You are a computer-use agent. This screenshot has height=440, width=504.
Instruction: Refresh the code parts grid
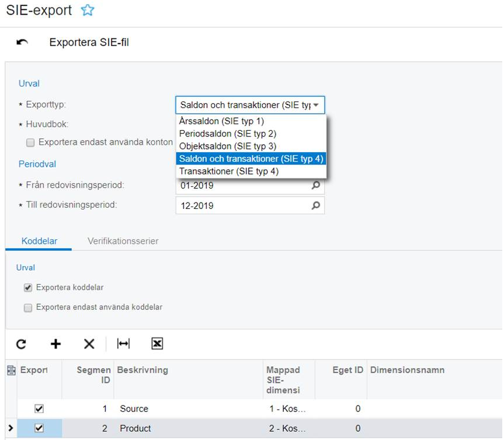click(x=21, y=344)
